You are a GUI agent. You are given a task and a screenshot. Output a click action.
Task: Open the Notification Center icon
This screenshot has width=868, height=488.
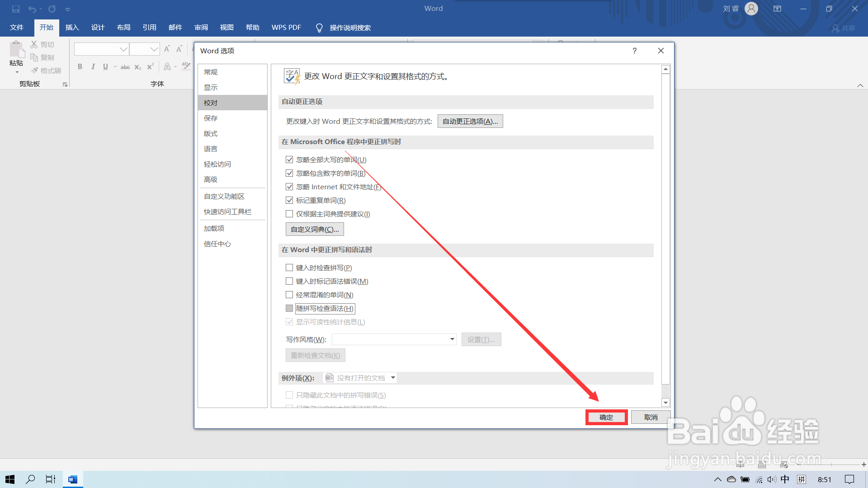[849, 479]
